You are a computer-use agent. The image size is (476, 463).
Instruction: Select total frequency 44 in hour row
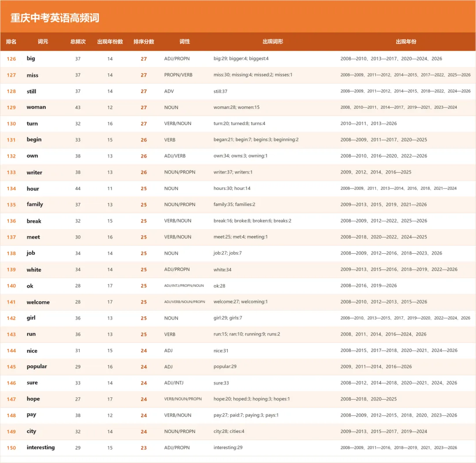[x=78, y=189]
